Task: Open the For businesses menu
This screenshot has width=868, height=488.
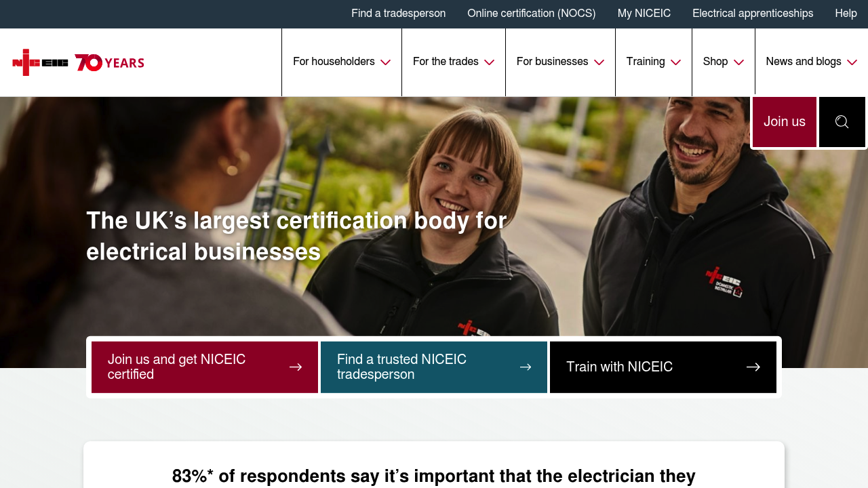Action: click(560, 62)
